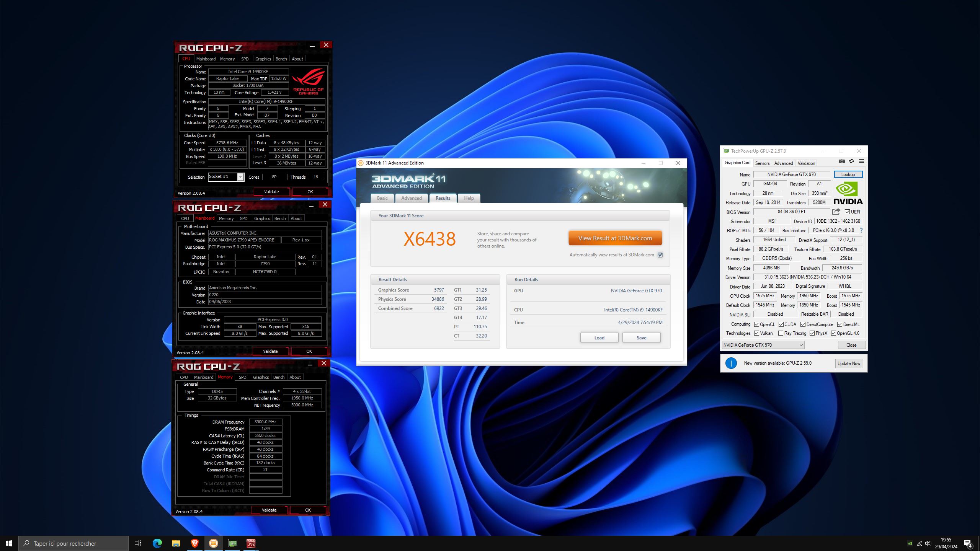Open the Windows Start menu
The width and height of the screenshot is (980, 551).
coord(9,543)
